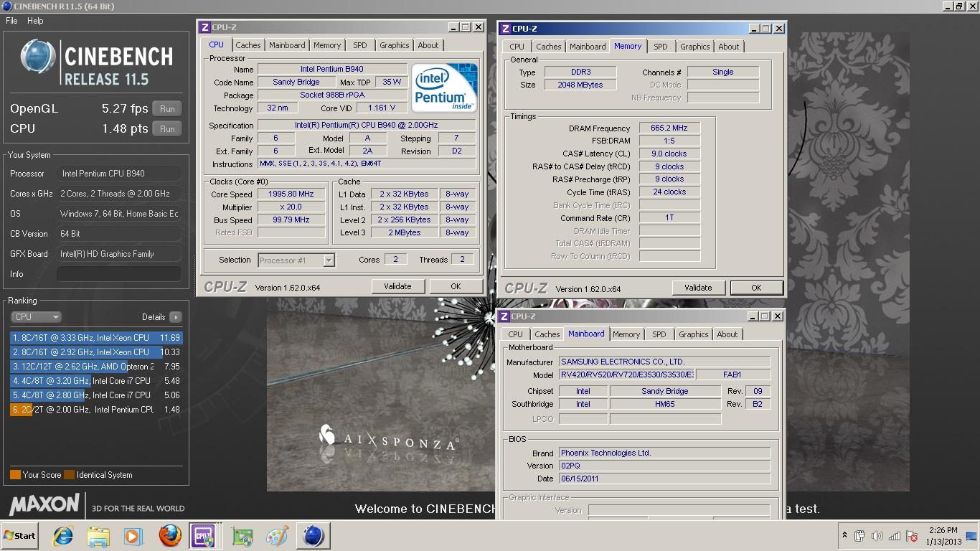Click OS field Windows 7, 64 Bit
This screenshot has height=551, width=980.
(x=119, y=214)
